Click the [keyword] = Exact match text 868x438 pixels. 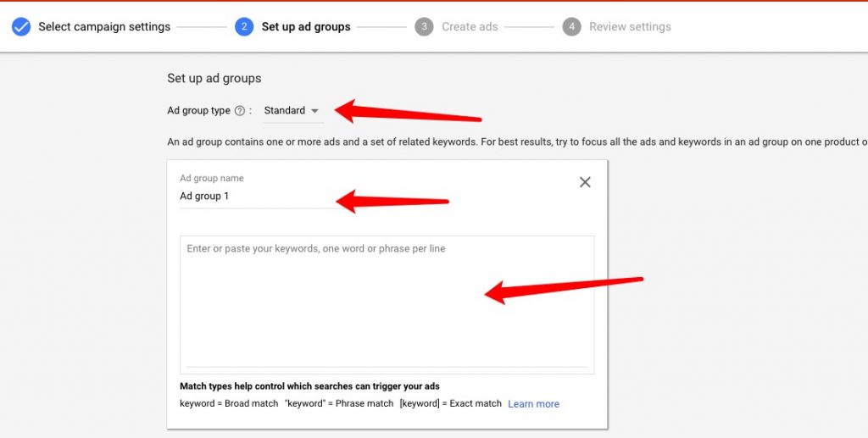(451, 404)
